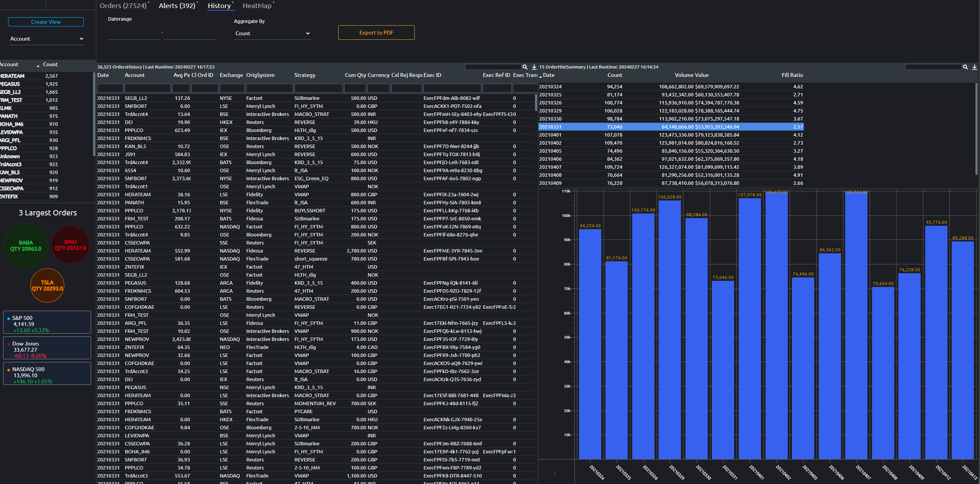980x484 pixels.
Task: Click the 20210407 bar labeled 109,724.00
Action: [x=856, y=325]
